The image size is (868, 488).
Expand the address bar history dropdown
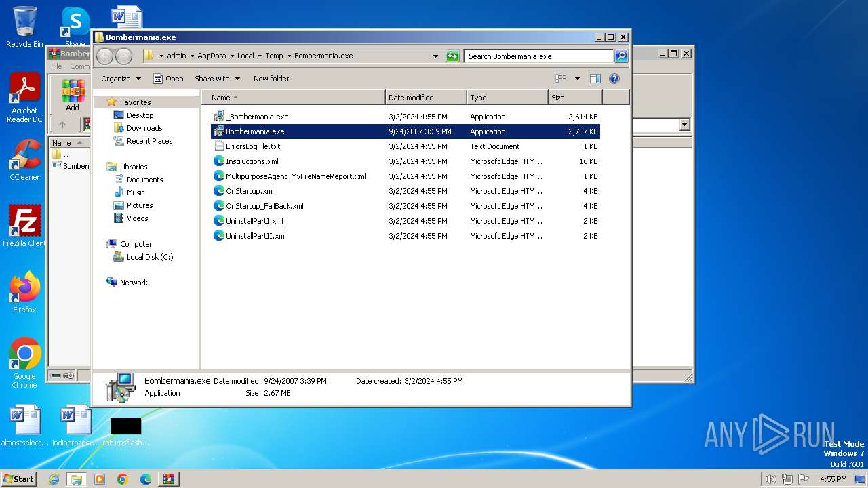435,56
